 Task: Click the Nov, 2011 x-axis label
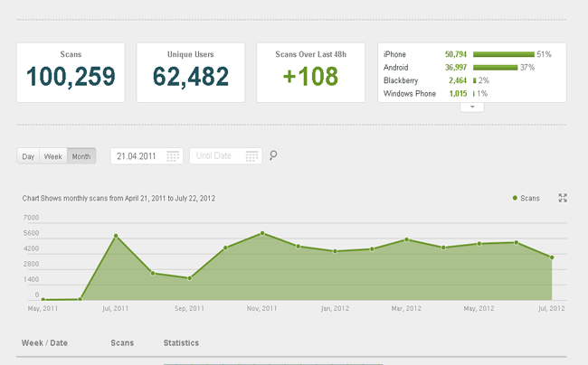point(261,308)
